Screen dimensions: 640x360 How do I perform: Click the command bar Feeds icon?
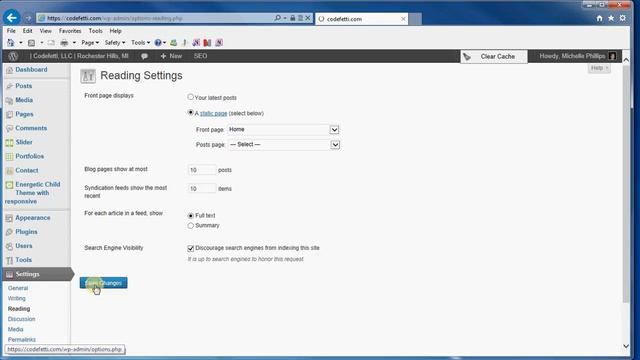tap(31, 42)
